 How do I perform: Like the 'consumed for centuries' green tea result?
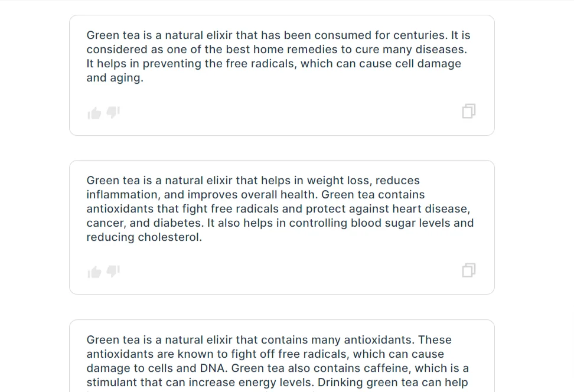click(x=94, y=113)
